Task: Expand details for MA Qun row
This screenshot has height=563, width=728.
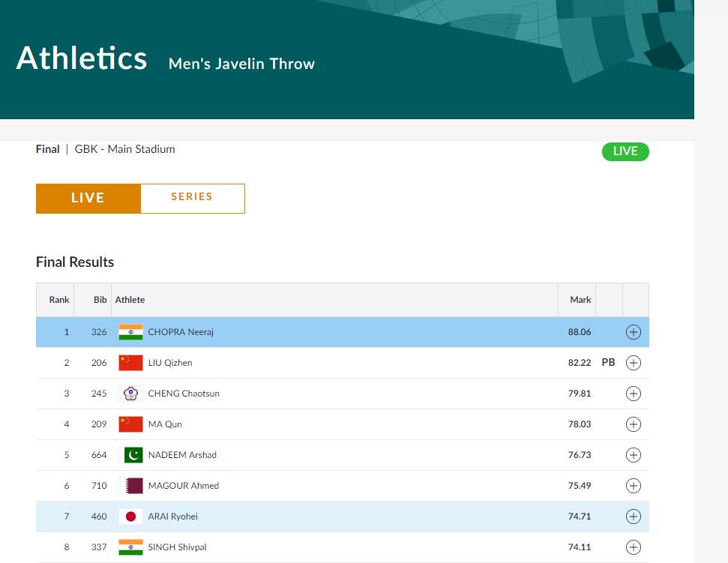Action: coord(634,424)
